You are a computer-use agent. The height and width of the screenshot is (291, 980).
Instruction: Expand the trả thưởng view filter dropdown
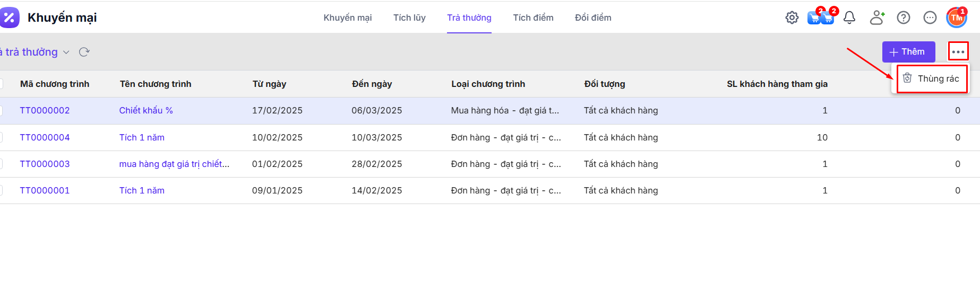(x=66, y=52)
